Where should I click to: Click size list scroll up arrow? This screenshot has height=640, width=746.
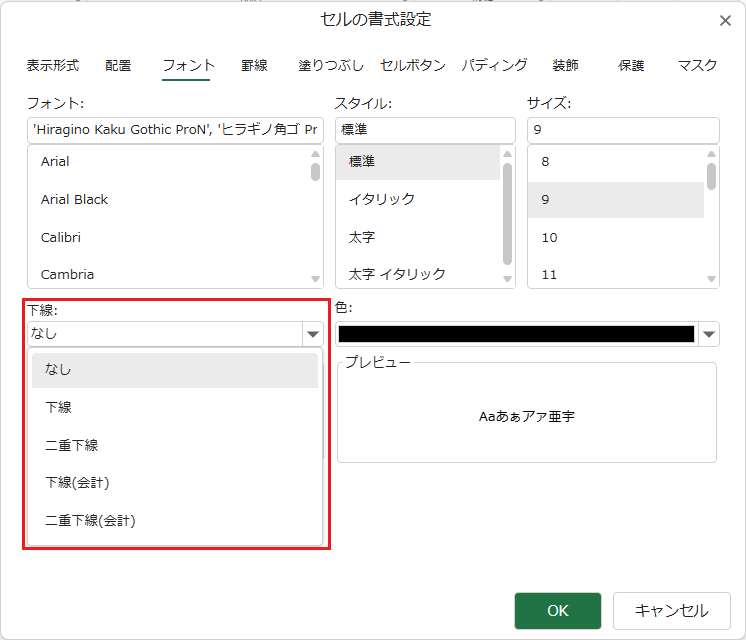pyautogui.click(x=711, y=154)
